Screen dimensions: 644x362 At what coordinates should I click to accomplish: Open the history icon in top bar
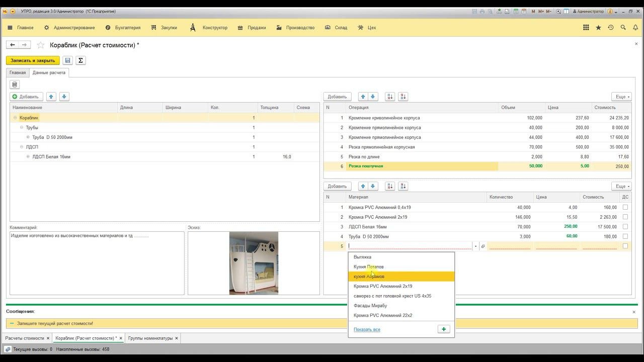(611, 28)
